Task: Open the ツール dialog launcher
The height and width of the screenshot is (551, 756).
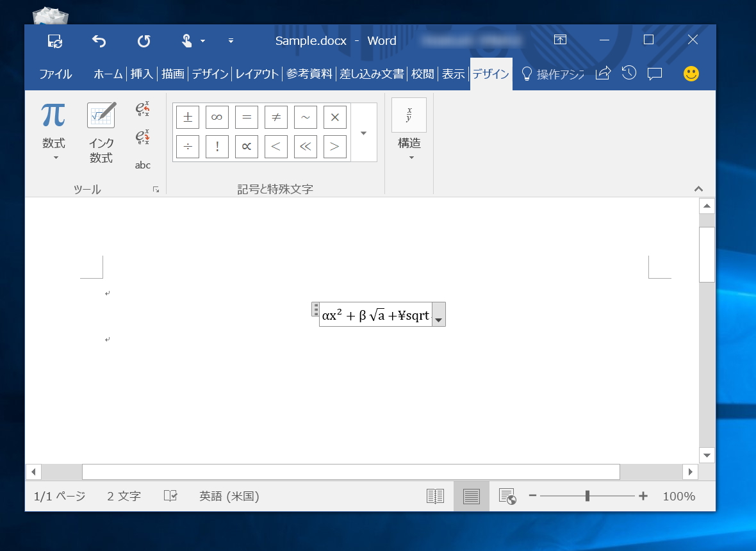Action: [x=156, y=189]
